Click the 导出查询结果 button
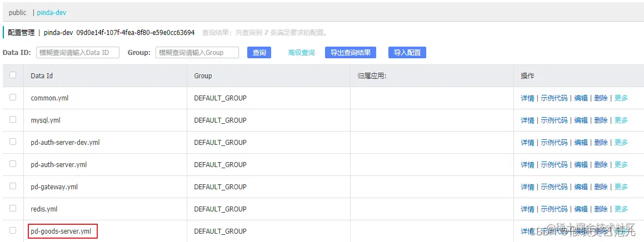 coord(351,53)
